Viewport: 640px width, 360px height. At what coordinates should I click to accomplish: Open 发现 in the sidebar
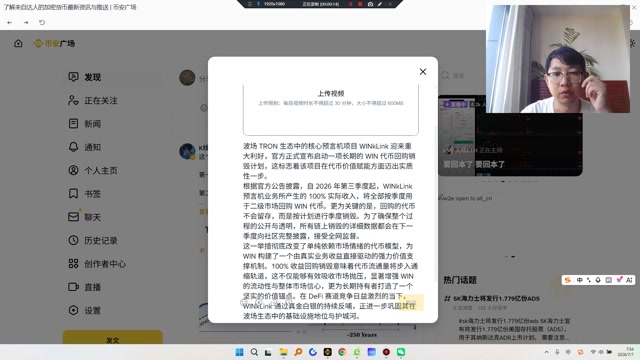tap(113, 77)
